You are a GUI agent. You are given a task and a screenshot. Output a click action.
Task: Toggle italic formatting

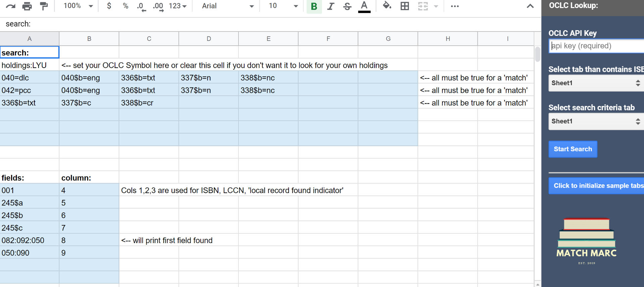tap(331, 6)
